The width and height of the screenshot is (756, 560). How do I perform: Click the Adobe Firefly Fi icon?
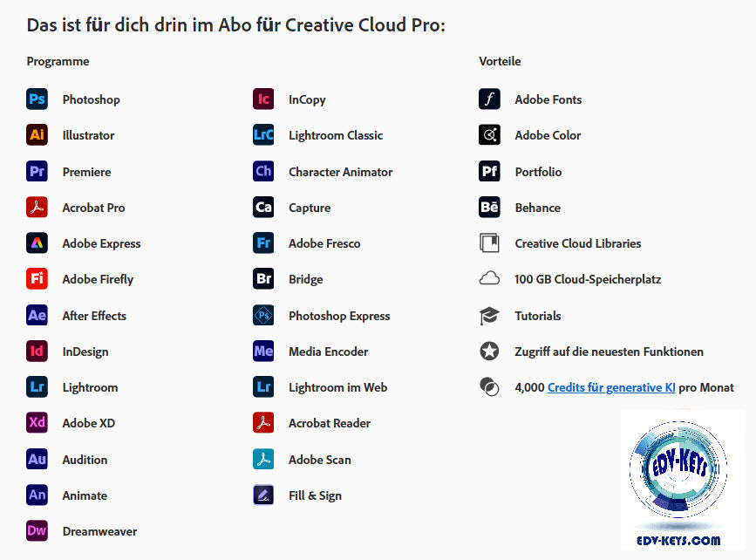(37, 279)
